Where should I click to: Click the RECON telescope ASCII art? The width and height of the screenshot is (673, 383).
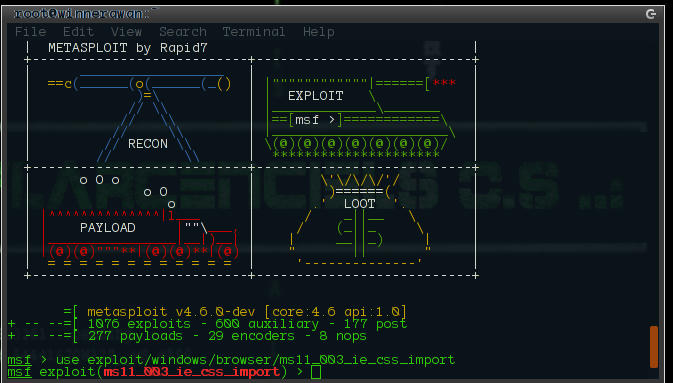coord(139,118)
